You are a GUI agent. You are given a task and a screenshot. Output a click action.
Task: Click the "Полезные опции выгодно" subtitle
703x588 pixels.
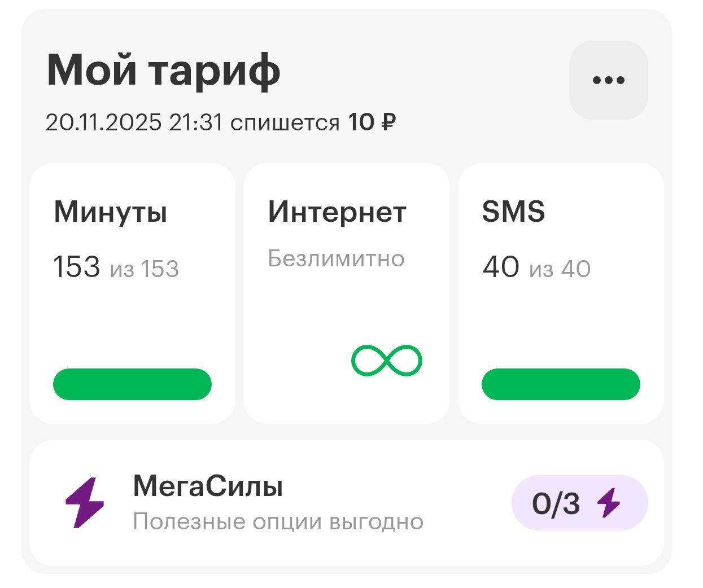click(x=278, y=522)
